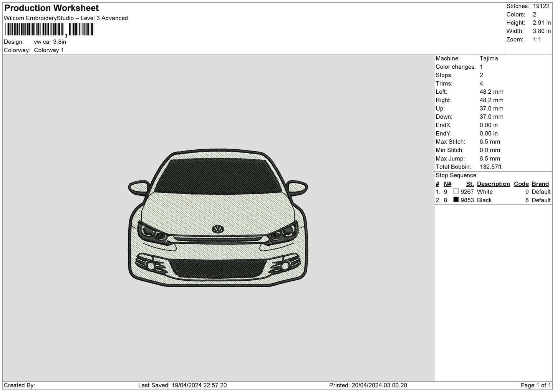Click the 'White' description text

(485, 192)
